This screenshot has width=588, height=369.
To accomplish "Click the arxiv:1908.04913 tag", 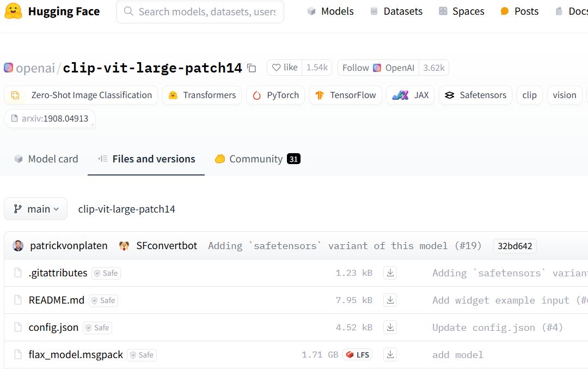I will (x=50, y=118).
